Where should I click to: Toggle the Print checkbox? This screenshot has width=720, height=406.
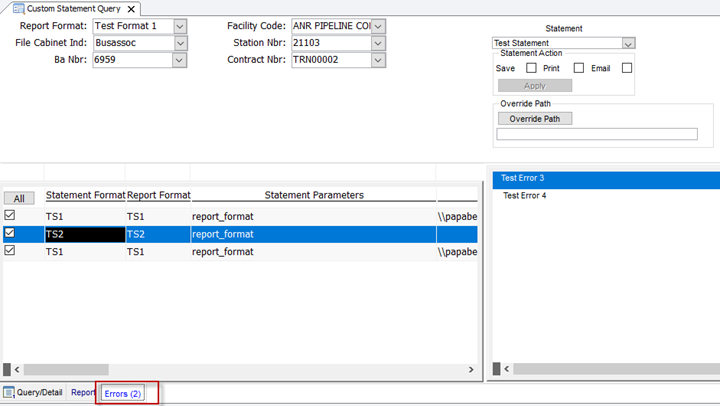(578, 68)
